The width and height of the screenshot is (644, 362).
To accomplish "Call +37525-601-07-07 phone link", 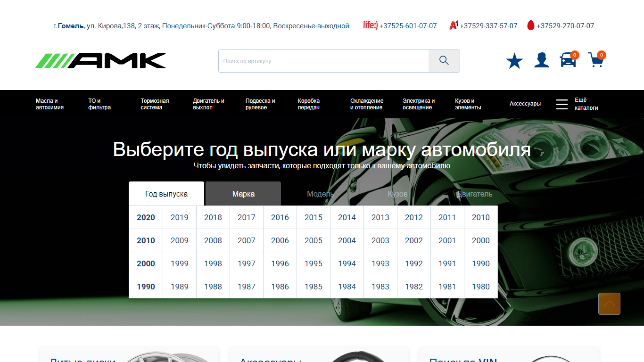I will click(408, 26).
